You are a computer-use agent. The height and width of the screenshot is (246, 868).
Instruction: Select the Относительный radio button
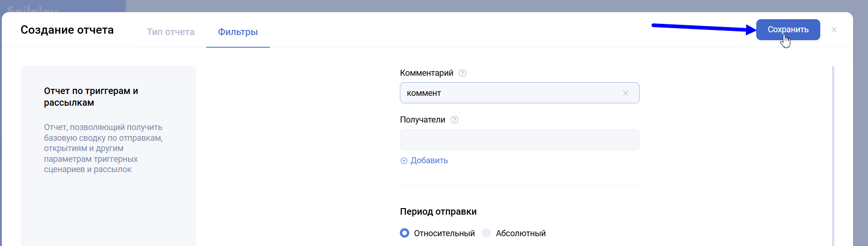(x=405, y=233)
